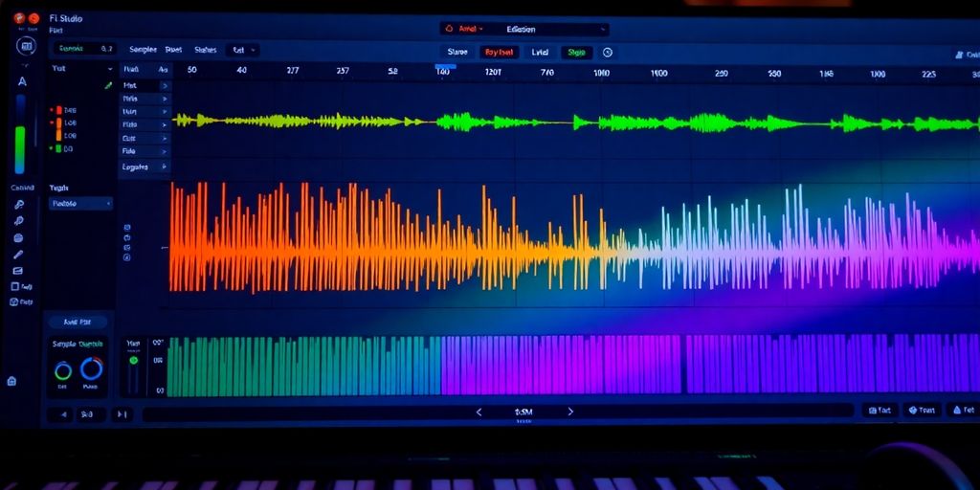Click the clock icon next to green Stop button
This screenshot has height=490, width=980.
click(x=607, y=54)
